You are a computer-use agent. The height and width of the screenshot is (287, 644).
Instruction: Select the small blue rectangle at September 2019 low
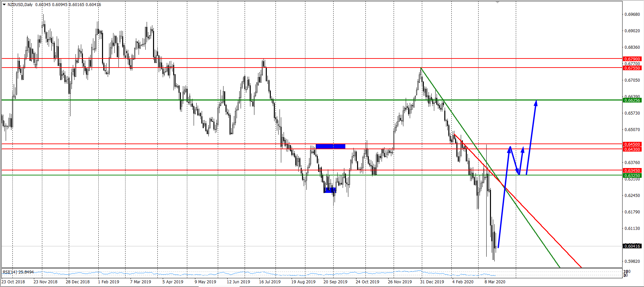(330, 190)
